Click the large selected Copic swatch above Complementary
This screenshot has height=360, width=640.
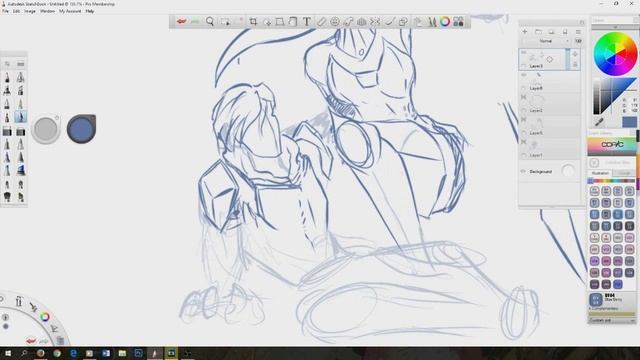(x=596, y=299)
